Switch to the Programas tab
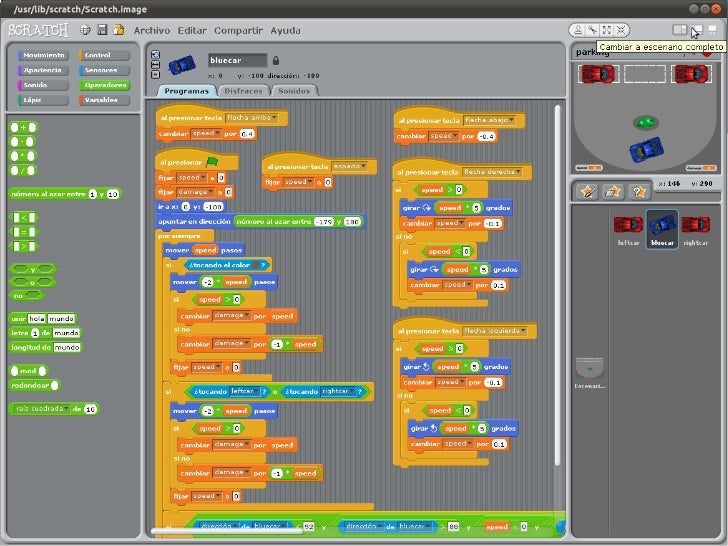 pyautogui.click(x=187, y=91)
